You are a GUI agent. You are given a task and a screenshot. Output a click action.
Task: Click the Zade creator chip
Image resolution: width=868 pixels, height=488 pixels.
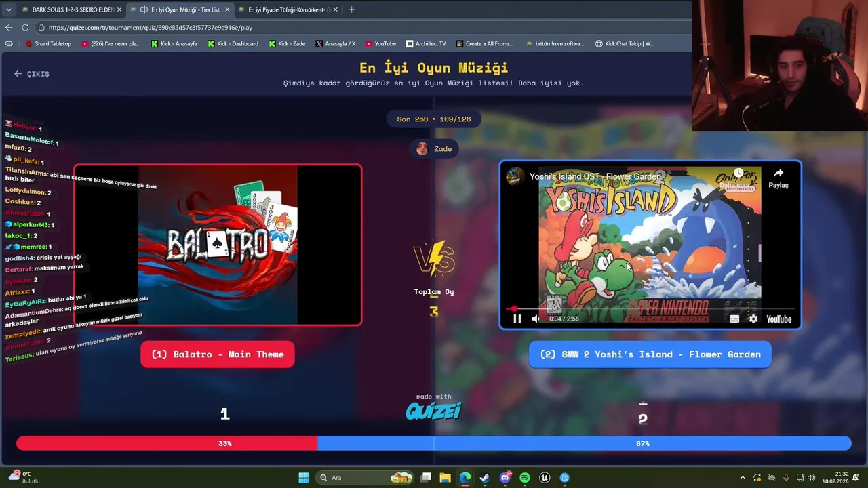tap(434, 148)
